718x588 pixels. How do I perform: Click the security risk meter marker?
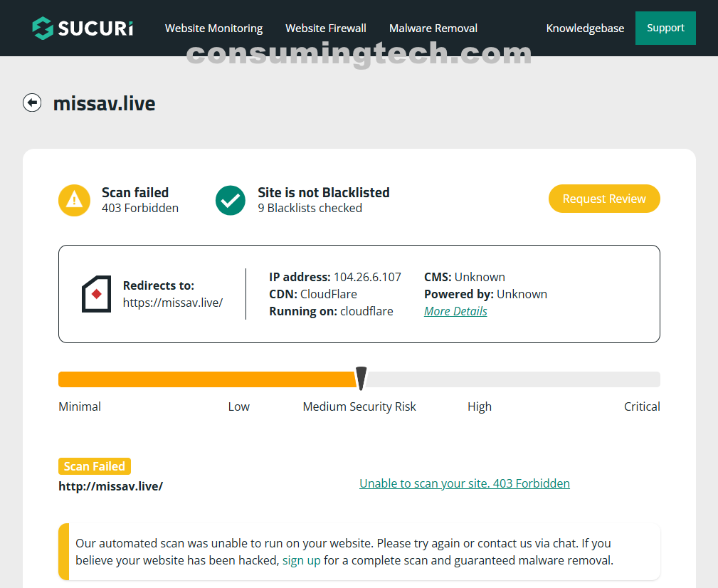(361, 379)
